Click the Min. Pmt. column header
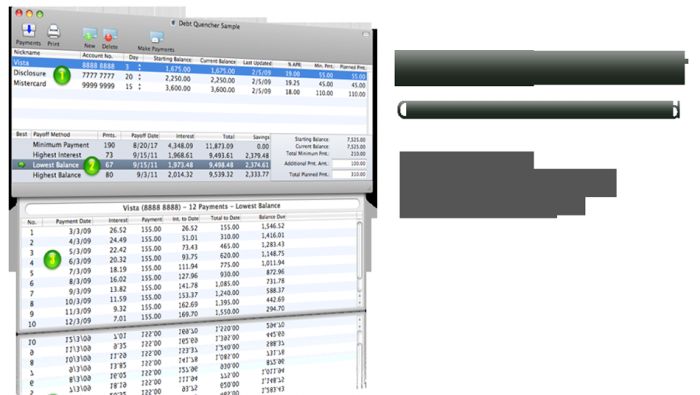Image resolution: width=700 pixels, height=395 pixels. tap(323, 66)
